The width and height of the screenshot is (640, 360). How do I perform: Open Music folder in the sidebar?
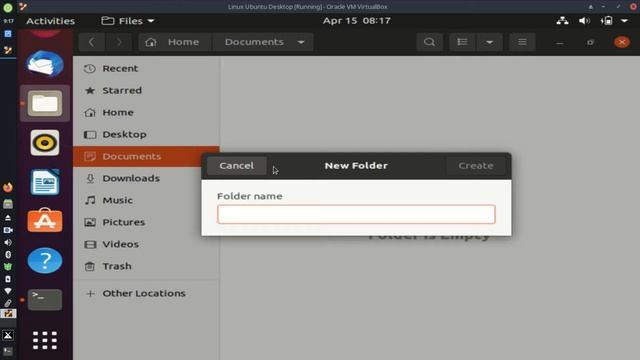[x=146, y=200]
